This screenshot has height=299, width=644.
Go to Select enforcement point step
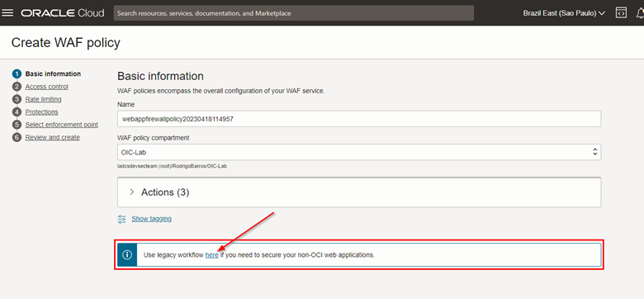tap(62, 125)
